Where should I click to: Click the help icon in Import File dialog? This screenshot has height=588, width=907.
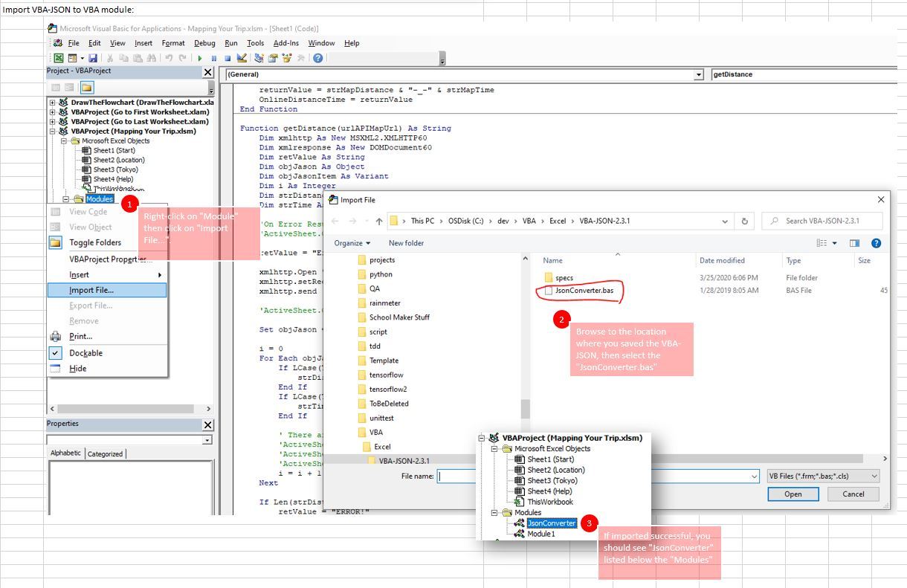point(876,243)
